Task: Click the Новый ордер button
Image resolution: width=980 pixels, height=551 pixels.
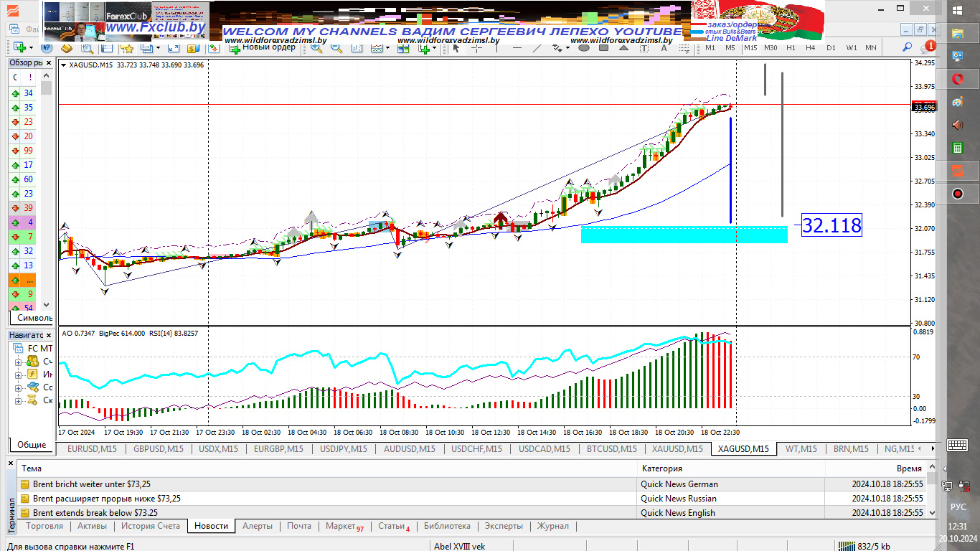Action: (x=263, y=48)
